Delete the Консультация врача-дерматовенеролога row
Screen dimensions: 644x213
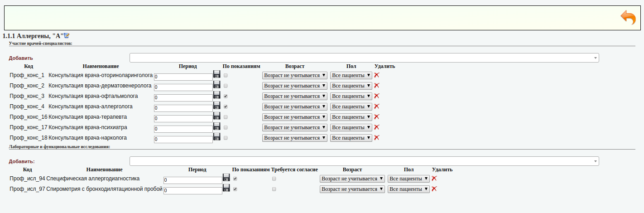[x=376, y=86]
